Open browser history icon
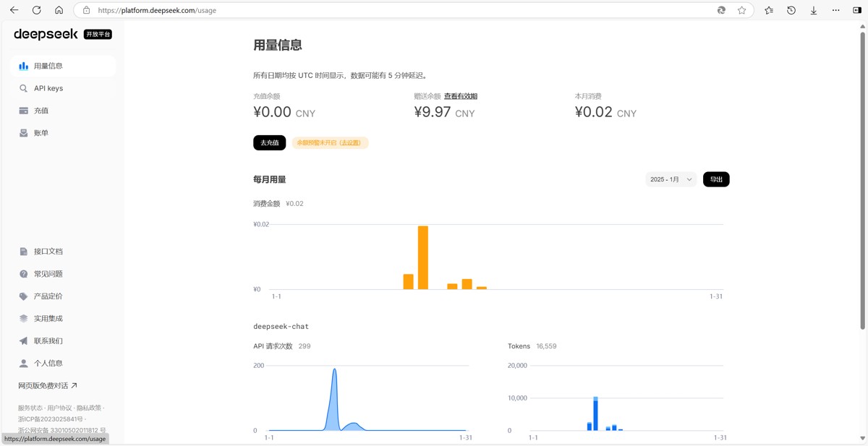This screenshot has height=446, width=868. [791, 10]
